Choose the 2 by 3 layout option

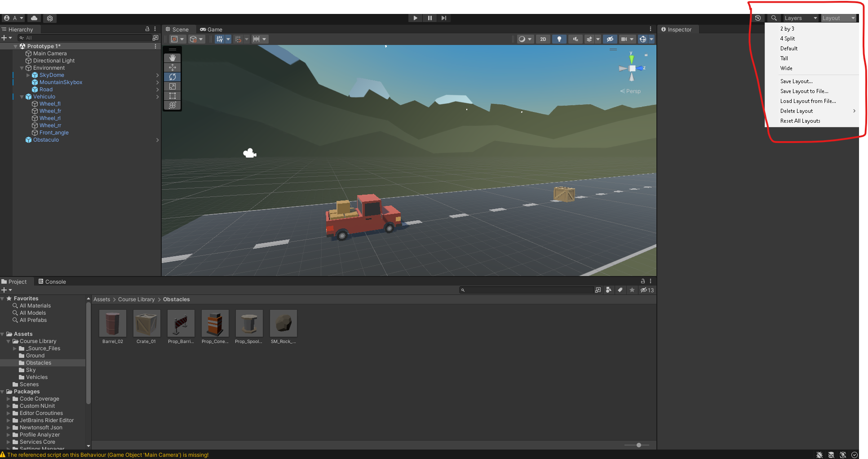click(787, 29)
